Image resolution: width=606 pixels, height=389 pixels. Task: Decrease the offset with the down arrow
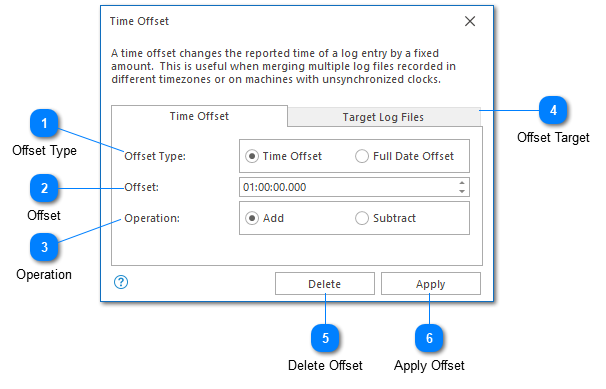(462, 191)
